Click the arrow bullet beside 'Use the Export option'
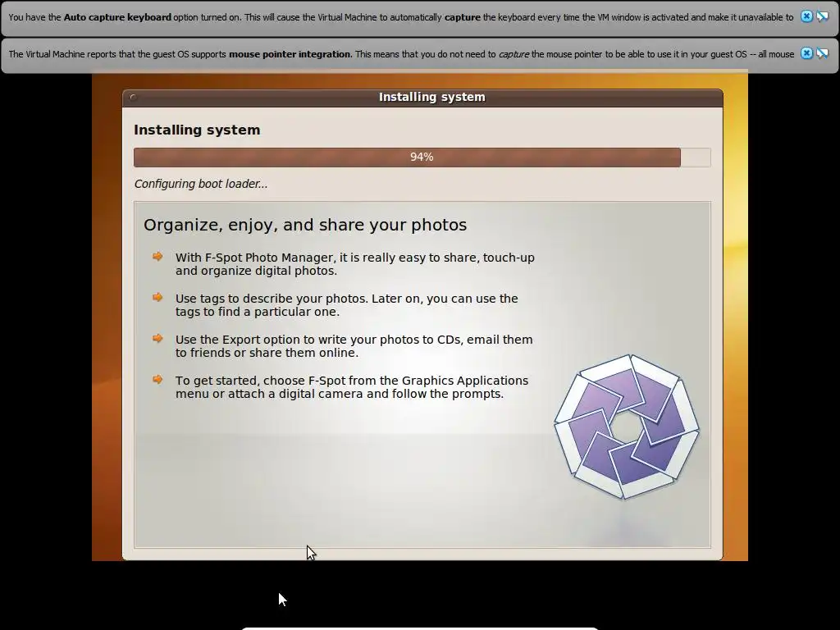The width and height of the screenshot is (840, 630). coord(157,339)
